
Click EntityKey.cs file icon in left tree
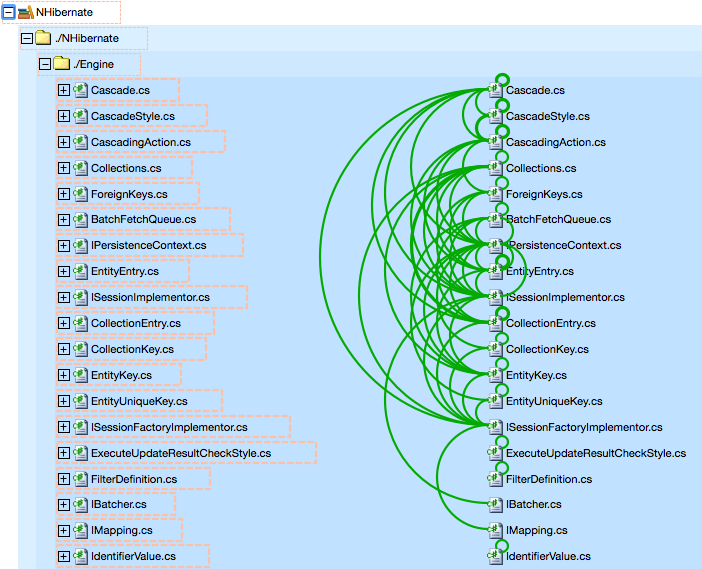pyautogui.click(x=80, y=375)
